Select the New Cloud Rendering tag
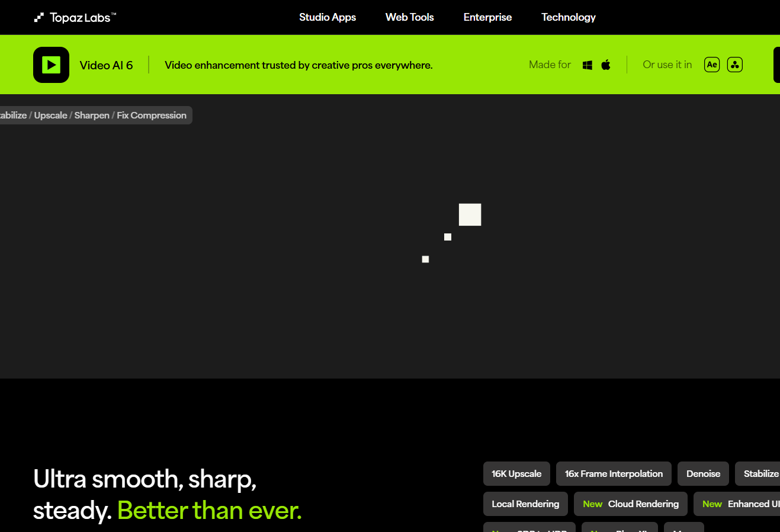The height and width of the screenshot is (532, 780). point(631,504)
